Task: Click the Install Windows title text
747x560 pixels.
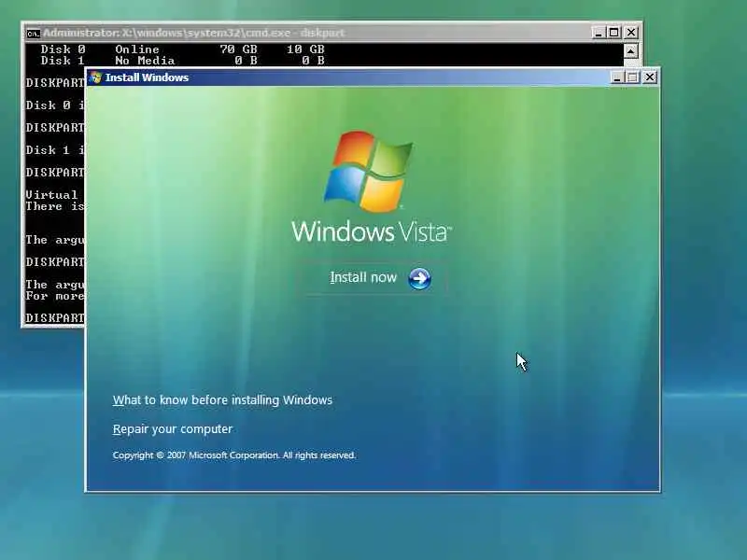Action: (x=147, y=77)
